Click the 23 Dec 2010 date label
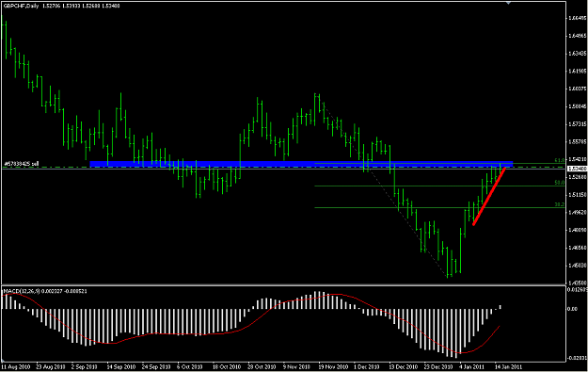The image size is (588, 372). click(438, 366)
